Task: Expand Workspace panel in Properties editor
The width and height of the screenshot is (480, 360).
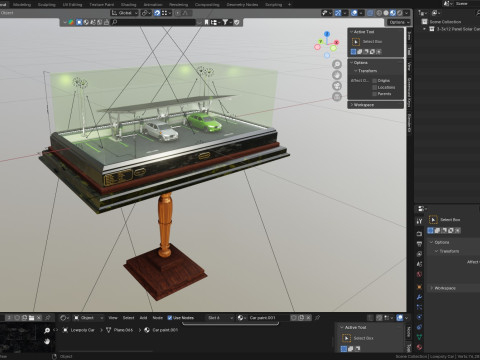Action: (432, 288)
